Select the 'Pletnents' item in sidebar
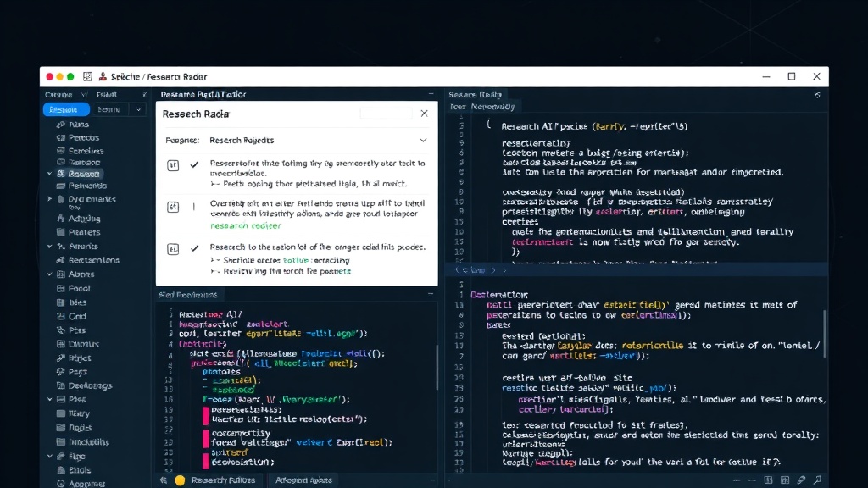 pyautogui.click(x=87, y=186)
